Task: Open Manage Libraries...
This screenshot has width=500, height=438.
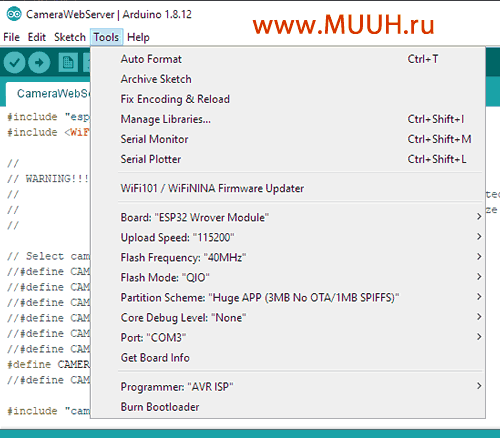Action: pyautogui.click(x=288, y=119)
